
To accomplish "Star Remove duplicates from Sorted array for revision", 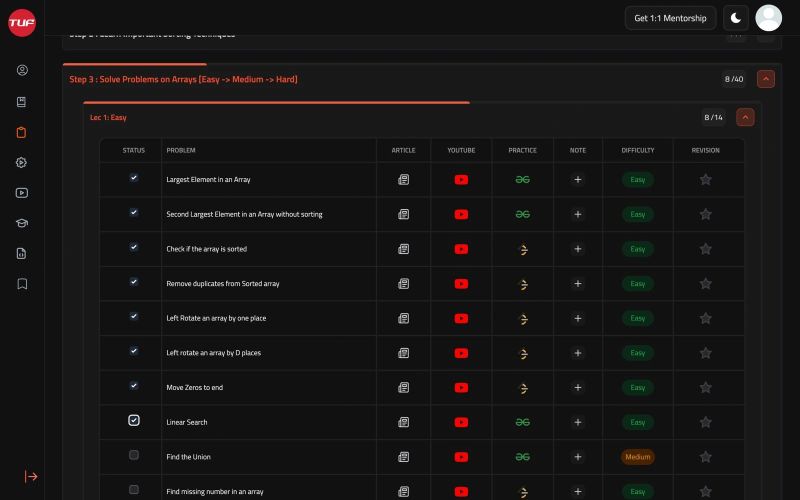I will 705,284.
